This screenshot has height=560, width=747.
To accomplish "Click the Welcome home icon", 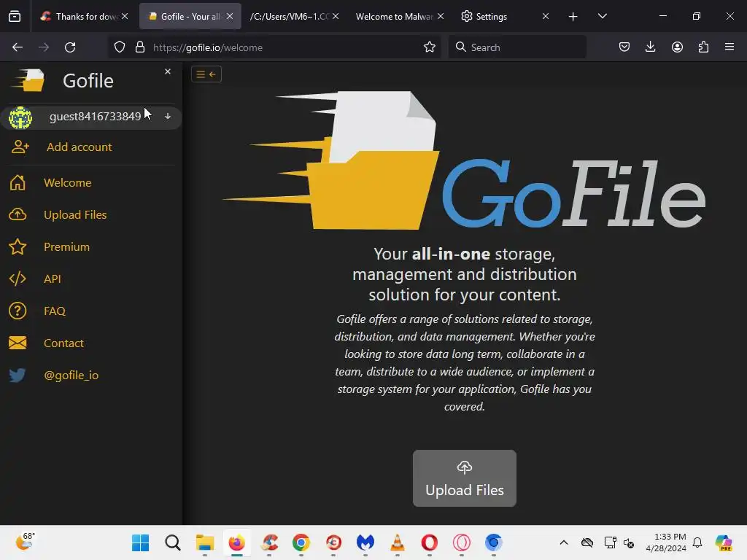I will [18, 182].
